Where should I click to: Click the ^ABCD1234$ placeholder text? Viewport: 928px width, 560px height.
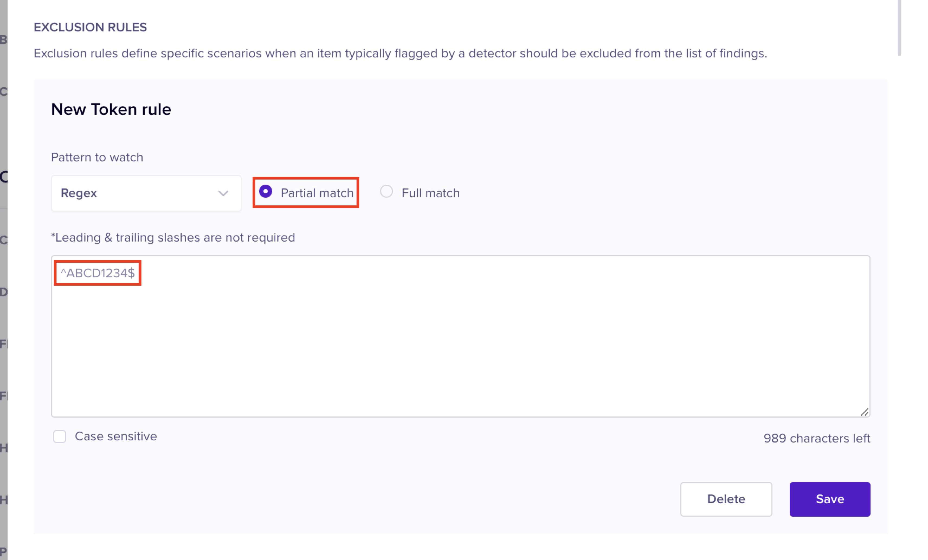tap(98, 273)
